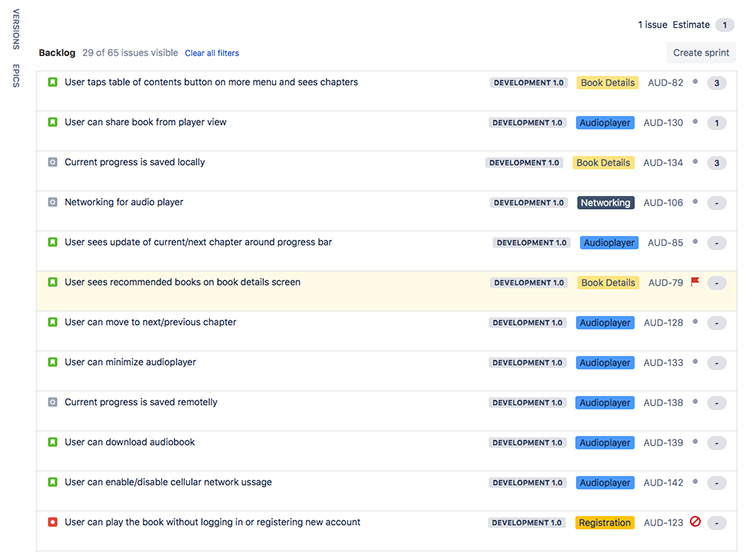
Task: Click estimate badge 3 on AUD-134
Action: [717, 163]
